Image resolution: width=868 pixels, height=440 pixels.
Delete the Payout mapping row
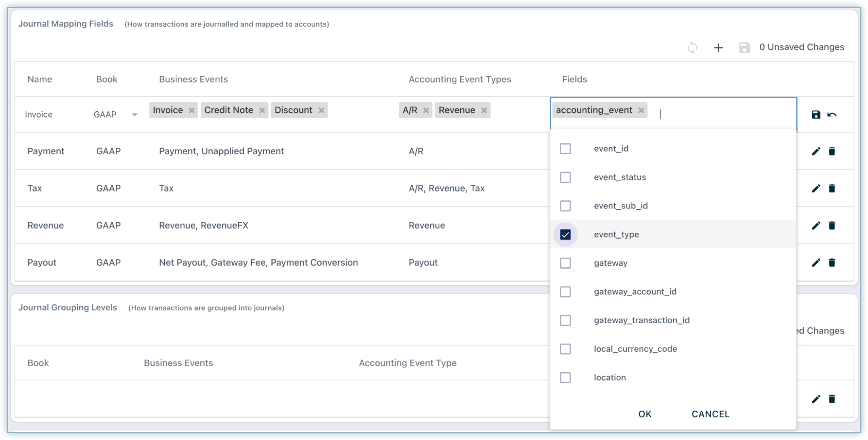[x=832, y=263]
